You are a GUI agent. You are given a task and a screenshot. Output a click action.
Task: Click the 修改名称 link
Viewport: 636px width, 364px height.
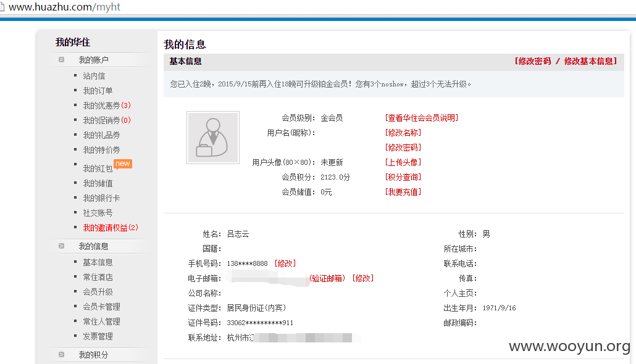403,133
